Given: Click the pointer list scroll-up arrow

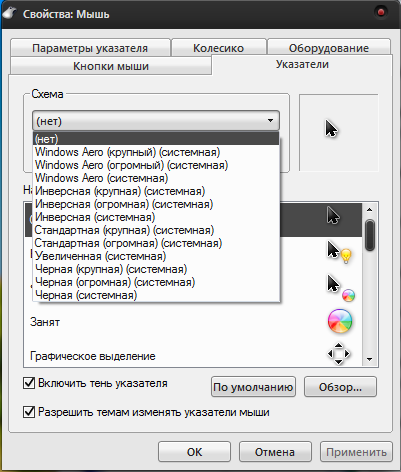Looking at the screenshot, I should tap(370, 210).
